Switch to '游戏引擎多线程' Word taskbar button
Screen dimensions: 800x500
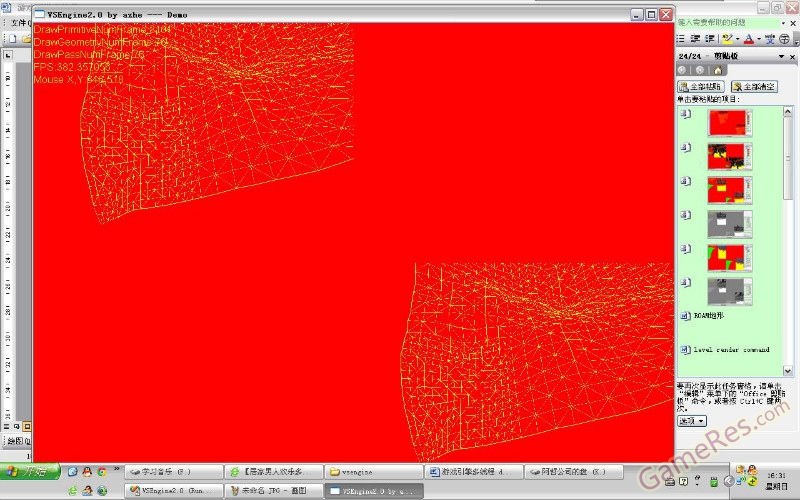click(474, 472)
